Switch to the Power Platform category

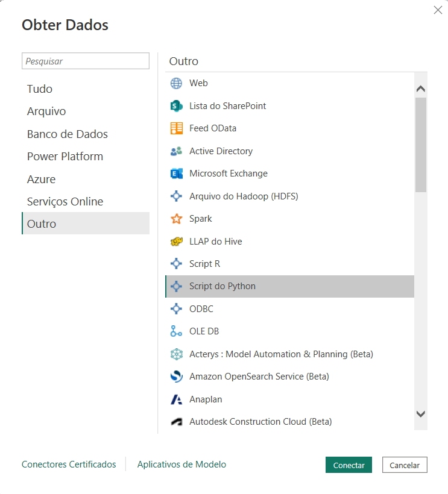coord(86,156)
